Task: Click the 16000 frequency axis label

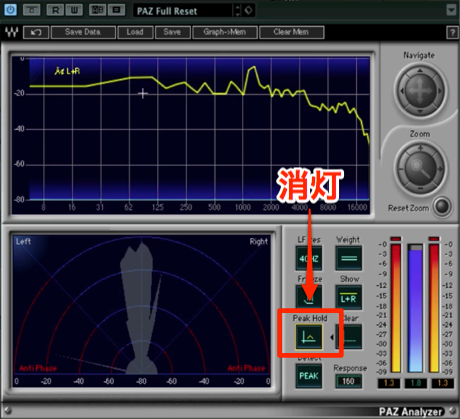Action: 357,207
